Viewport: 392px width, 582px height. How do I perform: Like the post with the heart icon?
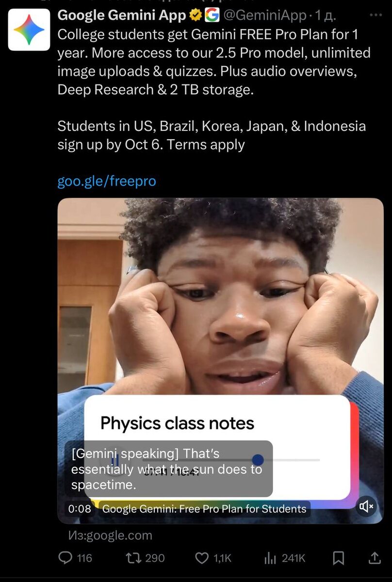(202, 558)
